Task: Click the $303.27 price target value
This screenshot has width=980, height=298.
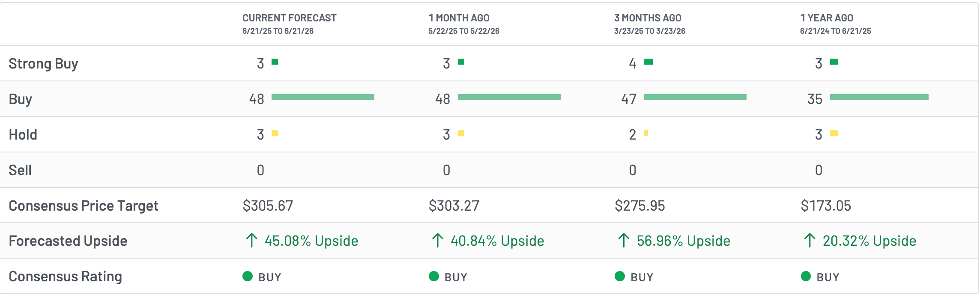Action: (x=454, y=206)
